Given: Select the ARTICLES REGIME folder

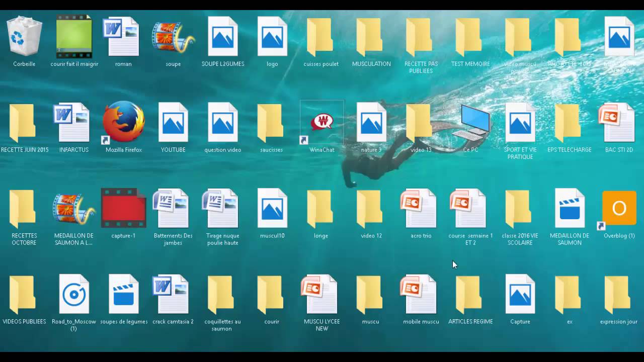Looking at the screenshot, I should click(x=470, y=295).
